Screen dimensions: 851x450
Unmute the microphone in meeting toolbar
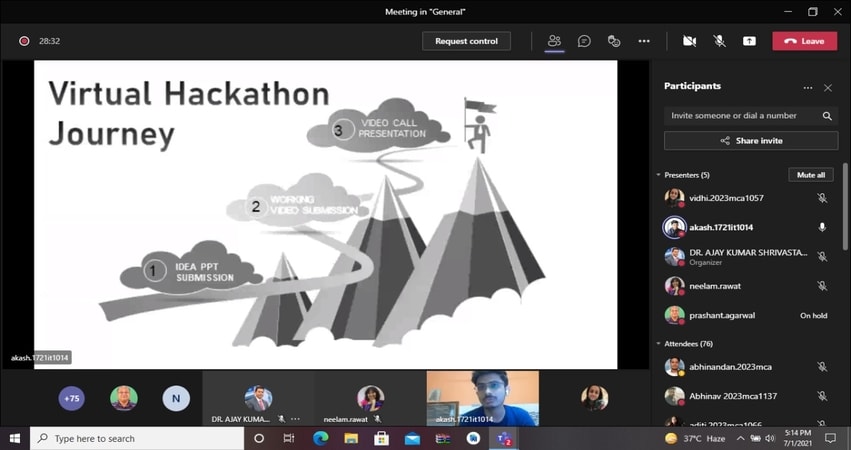pos(719,41)
